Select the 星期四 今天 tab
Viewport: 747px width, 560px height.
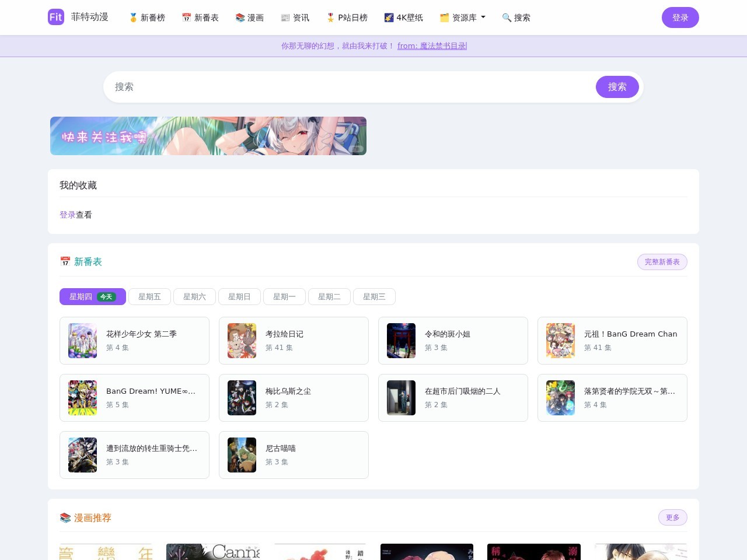click(x=93, y=296)
